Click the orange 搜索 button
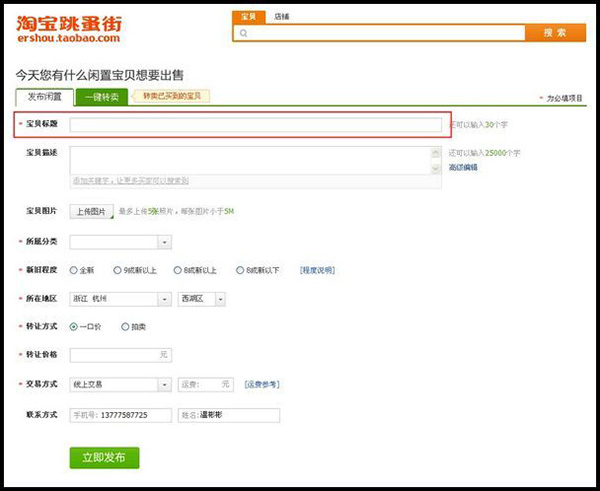 point(555,33)
